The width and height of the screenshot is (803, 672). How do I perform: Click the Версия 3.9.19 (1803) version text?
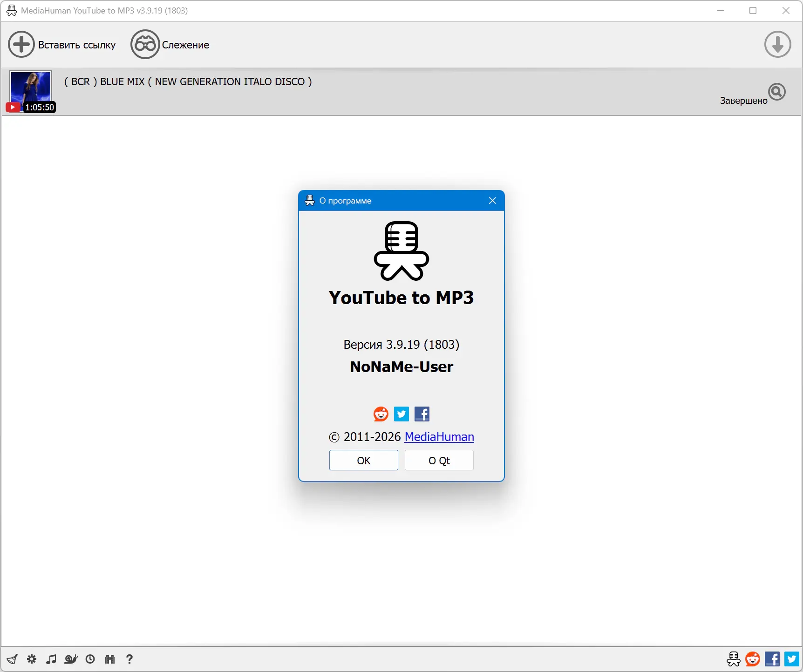point(401,345)
